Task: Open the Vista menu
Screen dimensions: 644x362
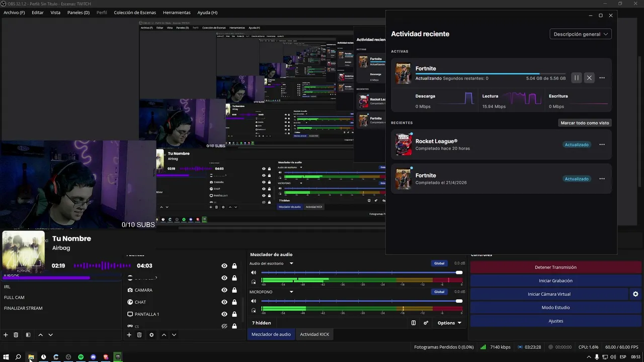Action: pos(55,13)
